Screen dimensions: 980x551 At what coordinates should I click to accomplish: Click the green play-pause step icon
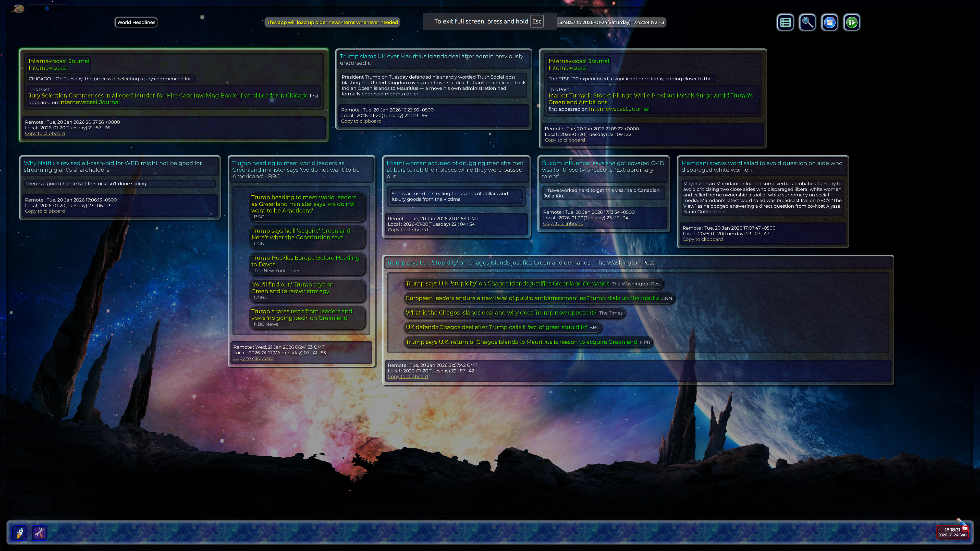point(852,22)
